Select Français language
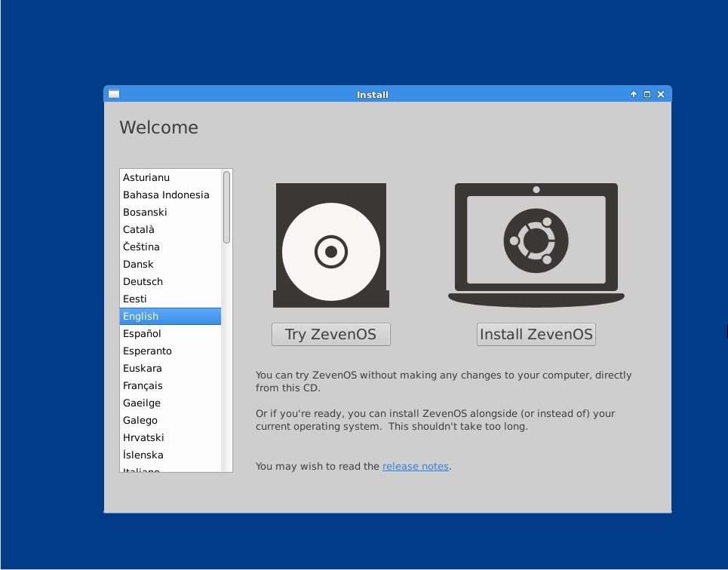The image size is (728, 570). coord(170,385)
